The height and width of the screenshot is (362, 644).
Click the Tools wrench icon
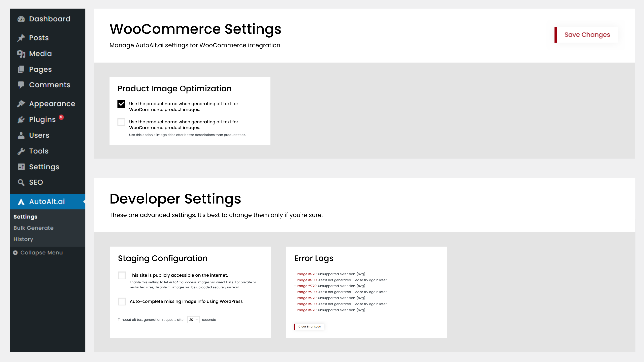[x=21, y=151]
